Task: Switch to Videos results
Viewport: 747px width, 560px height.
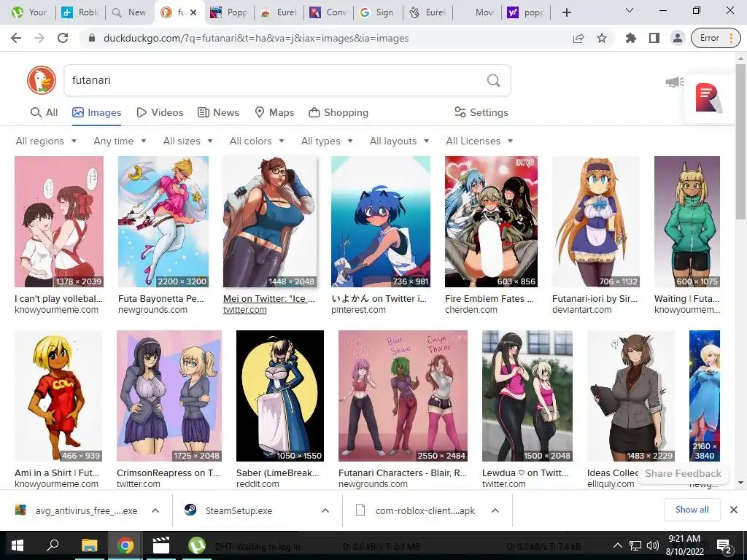Action: coord(160,112)
